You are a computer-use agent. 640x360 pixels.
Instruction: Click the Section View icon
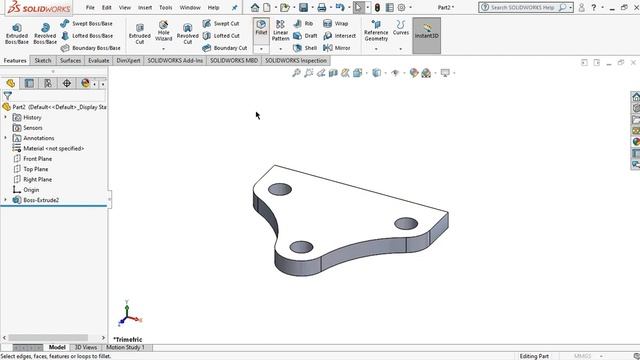pyautogui.click(x=333, y=73)
